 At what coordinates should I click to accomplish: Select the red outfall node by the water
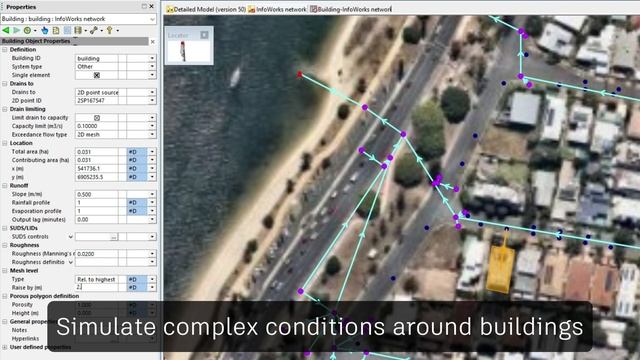click(300, 74)
